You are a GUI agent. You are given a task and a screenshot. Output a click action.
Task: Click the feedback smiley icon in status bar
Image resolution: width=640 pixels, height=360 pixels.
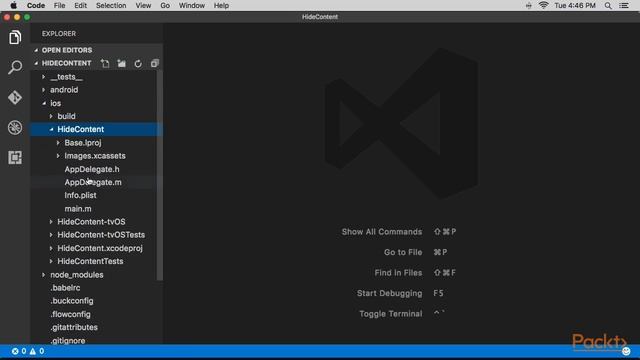pyautogui.click(x=626, y=351)
